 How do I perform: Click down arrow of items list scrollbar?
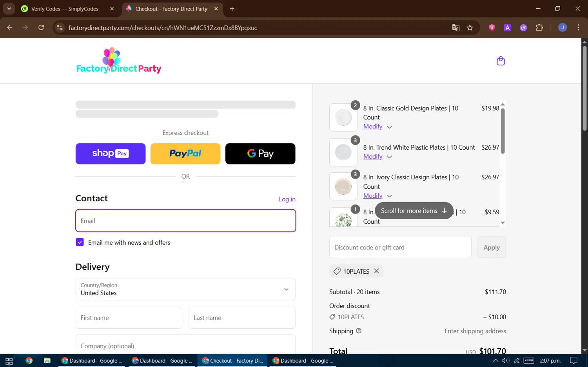click(503, 223)
